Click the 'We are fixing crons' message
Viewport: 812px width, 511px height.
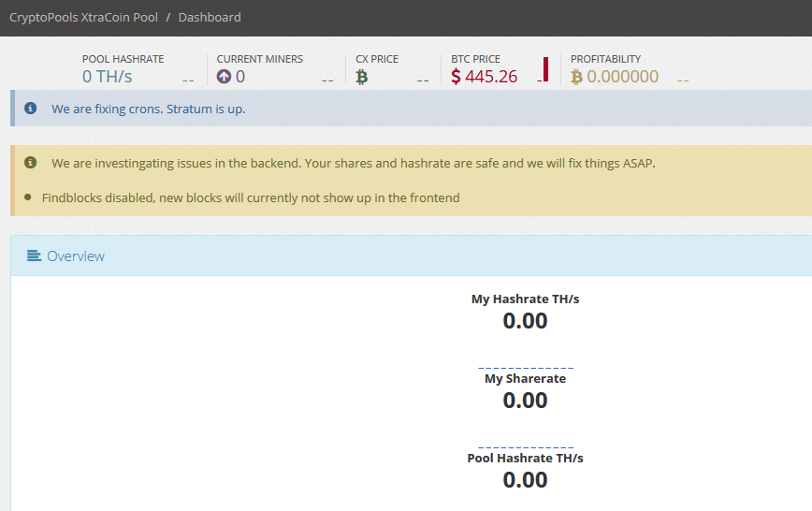coord(148,109)
